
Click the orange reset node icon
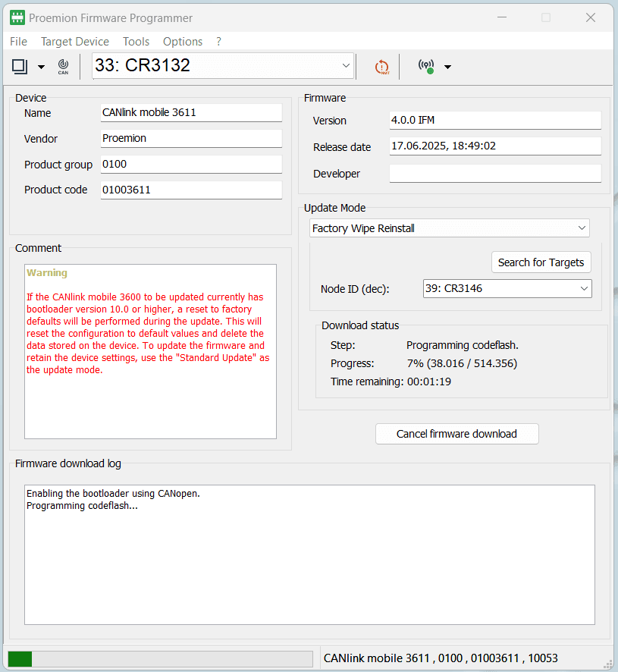coord(382,67)
